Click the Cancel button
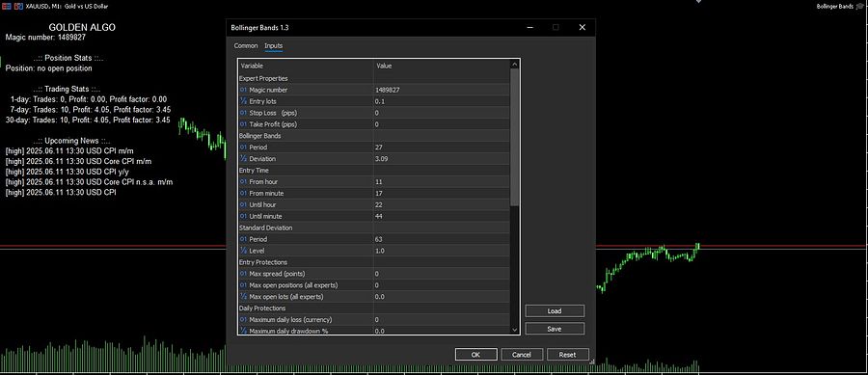 point(522,355)
